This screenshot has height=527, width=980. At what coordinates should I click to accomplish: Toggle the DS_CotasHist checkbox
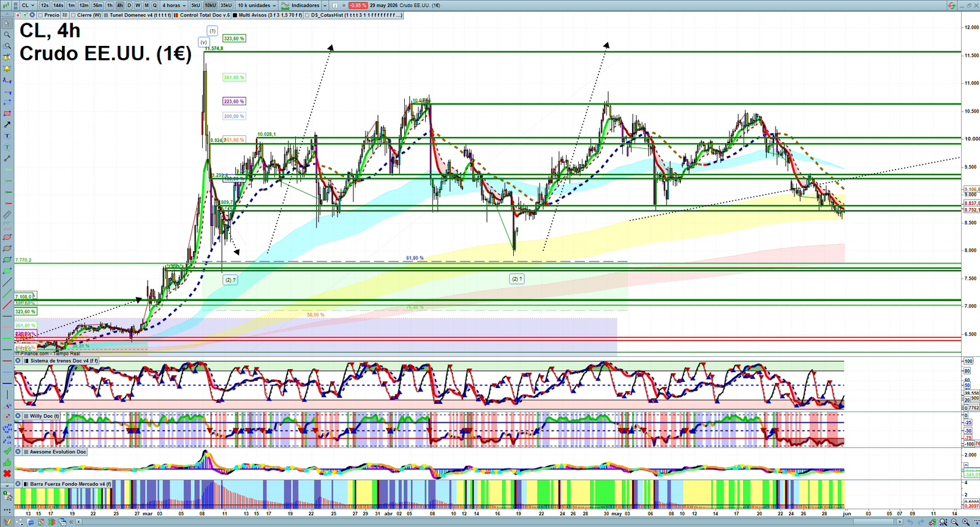point(307,15)
